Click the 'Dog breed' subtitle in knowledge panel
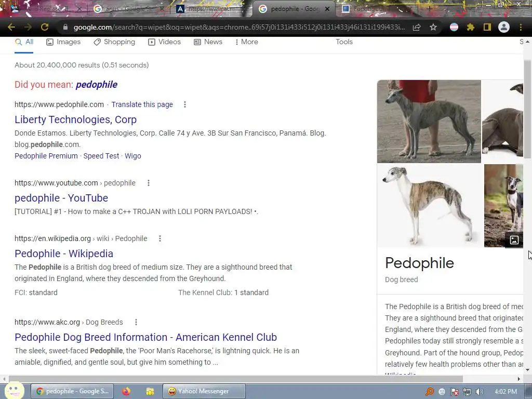 (x=402, y=280)
